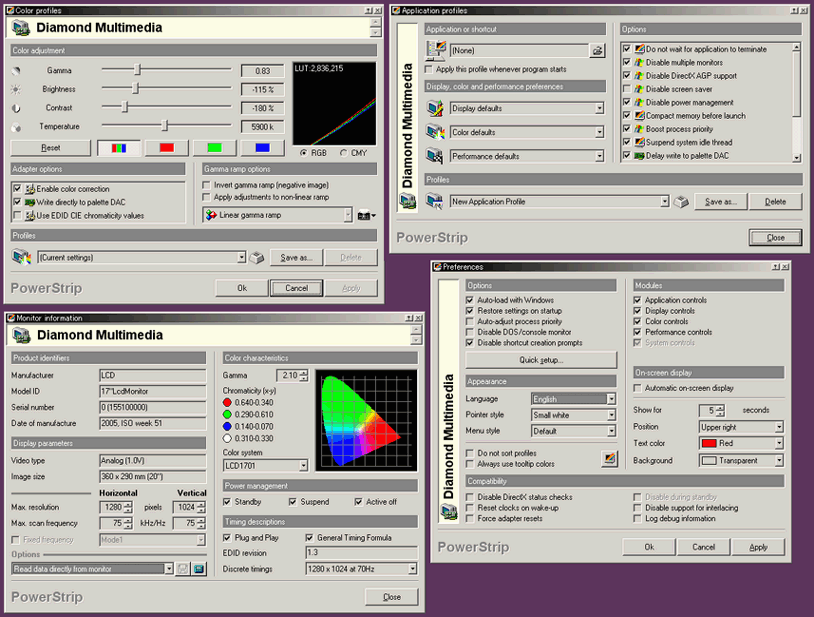Image resolution: width=814 pixels, height=617 pixels.
Task: Toggle the Disable screen saver option
Action: 627,89
